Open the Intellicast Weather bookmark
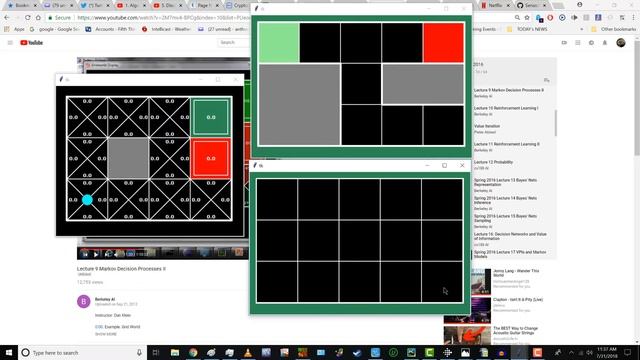 pyautogui.click(x=166, y=29)
